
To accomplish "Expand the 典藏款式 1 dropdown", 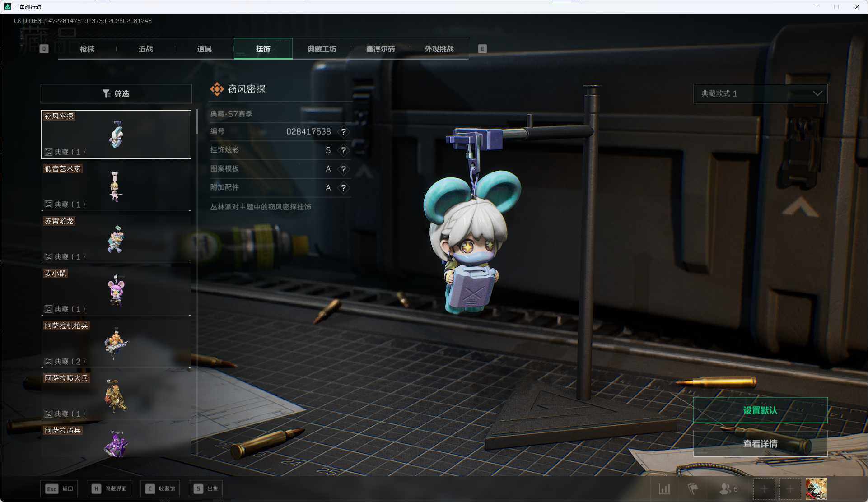I will click(x=760, y=93).
